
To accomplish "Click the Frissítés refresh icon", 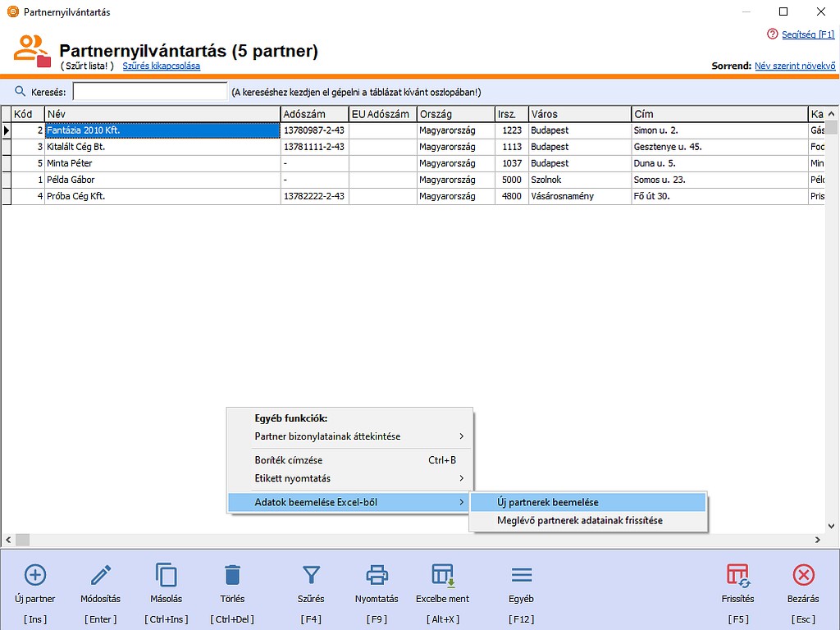I will [737, 574].
